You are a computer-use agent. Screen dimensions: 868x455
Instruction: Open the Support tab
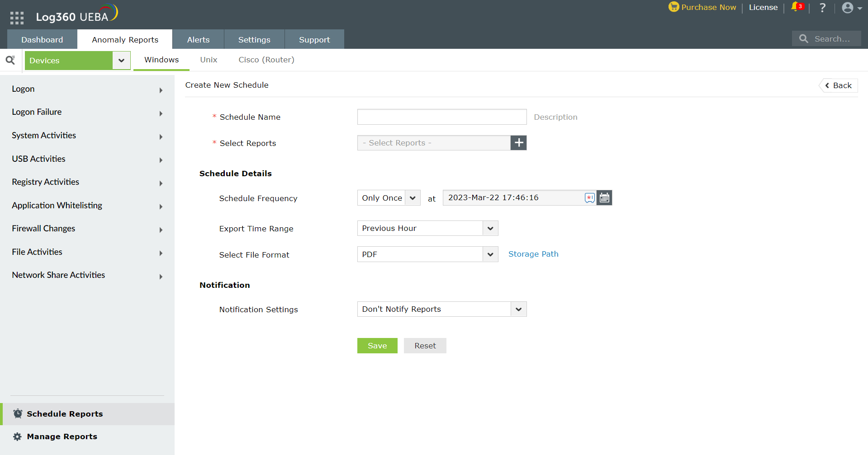click(x=314, y=39)
